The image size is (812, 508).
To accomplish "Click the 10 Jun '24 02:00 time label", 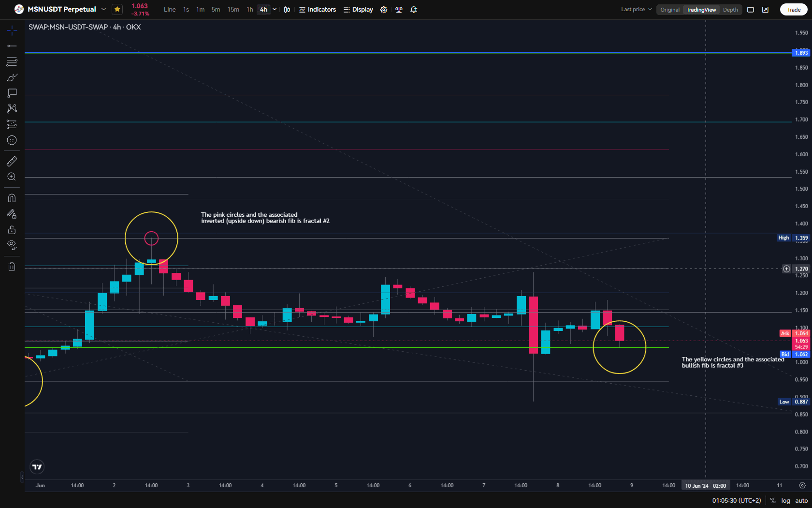I will click(706, 485).
